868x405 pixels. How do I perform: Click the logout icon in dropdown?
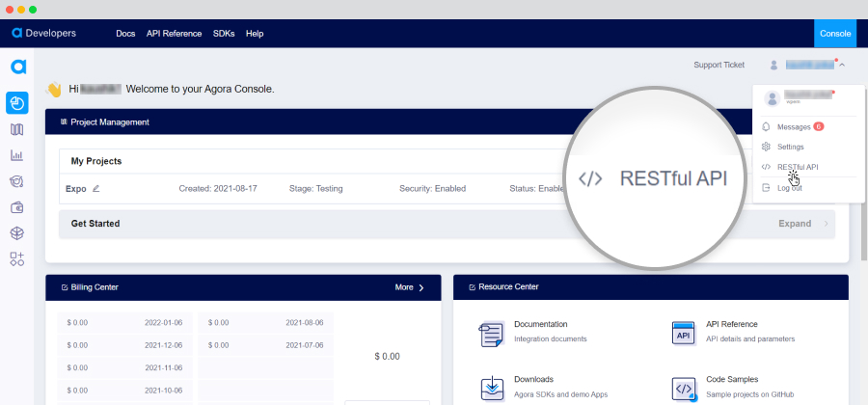coord(766,188)
